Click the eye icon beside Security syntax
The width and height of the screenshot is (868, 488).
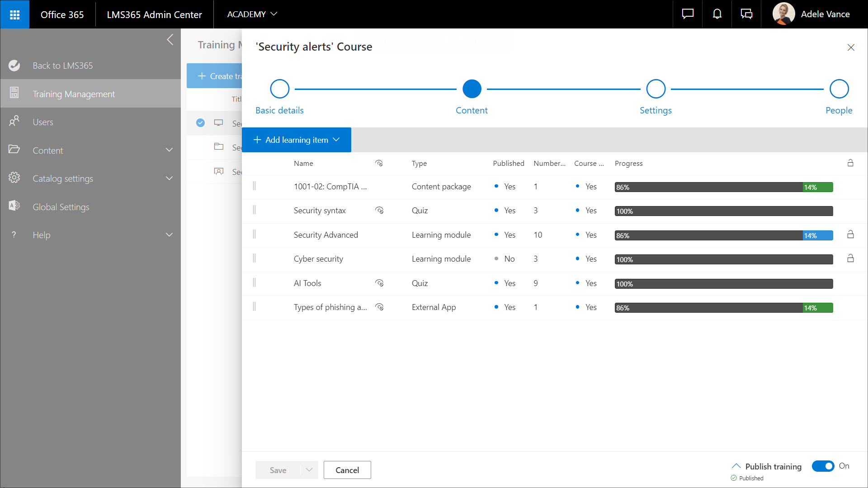tap(379, 211)
